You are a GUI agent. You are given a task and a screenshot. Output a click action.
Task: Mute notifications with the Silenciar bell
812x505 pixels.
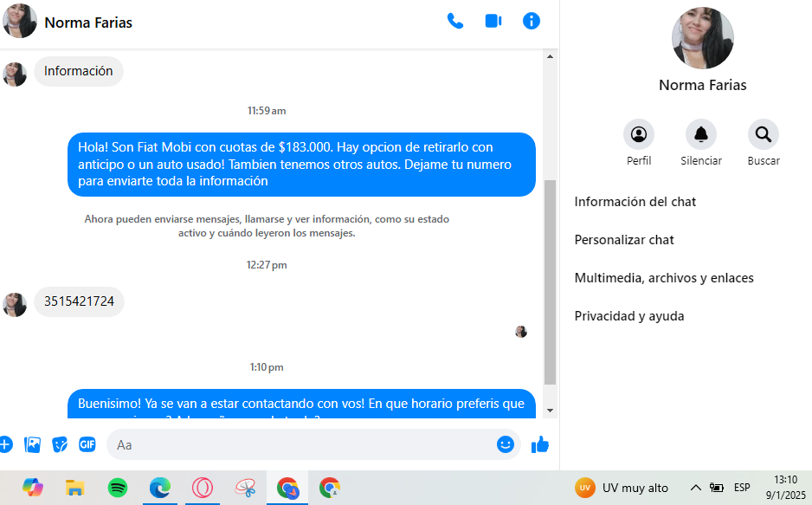point(701,134)
